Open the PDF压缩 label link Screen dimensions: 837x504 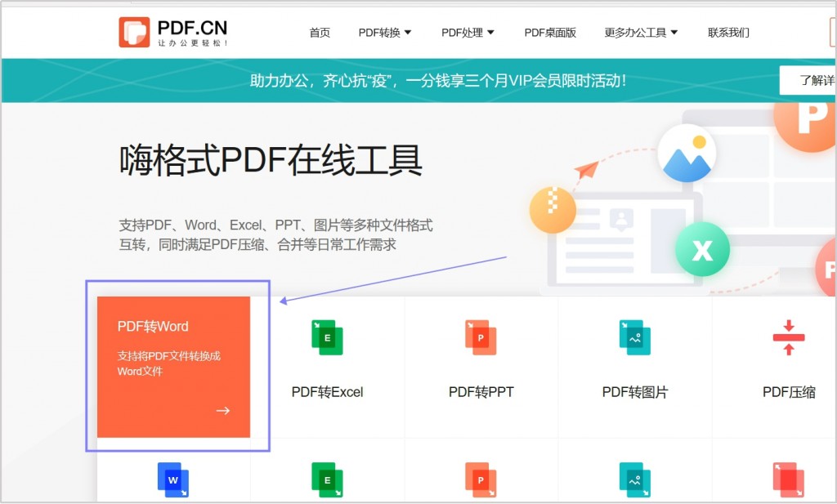789,392
